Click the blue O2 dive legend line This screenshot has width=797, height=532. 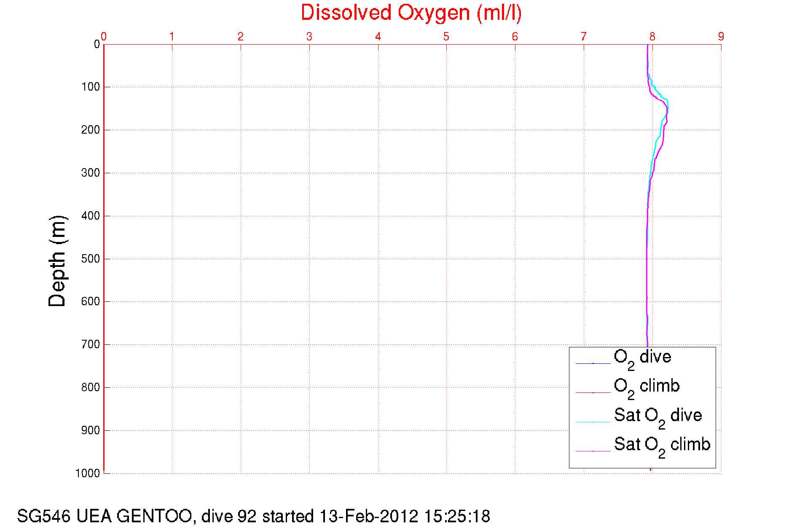(593, 363)
